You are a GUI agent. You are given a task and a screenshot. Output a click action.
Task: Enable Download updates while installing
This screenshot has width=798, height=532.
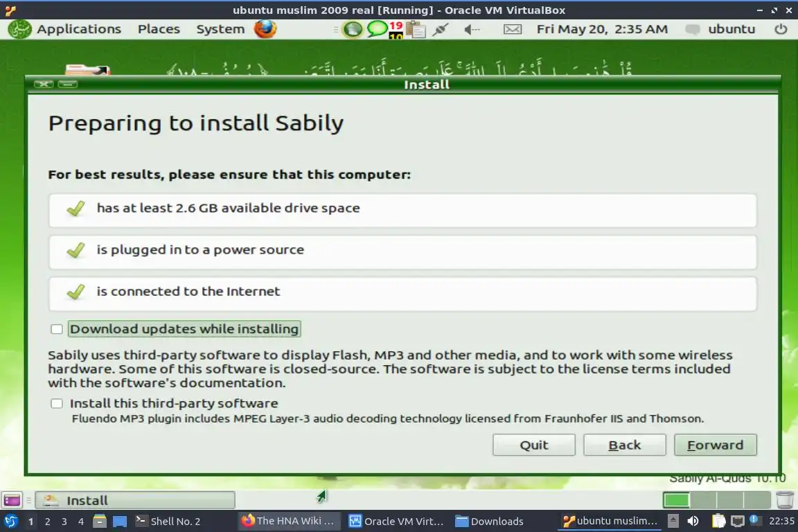pos(57,329)
